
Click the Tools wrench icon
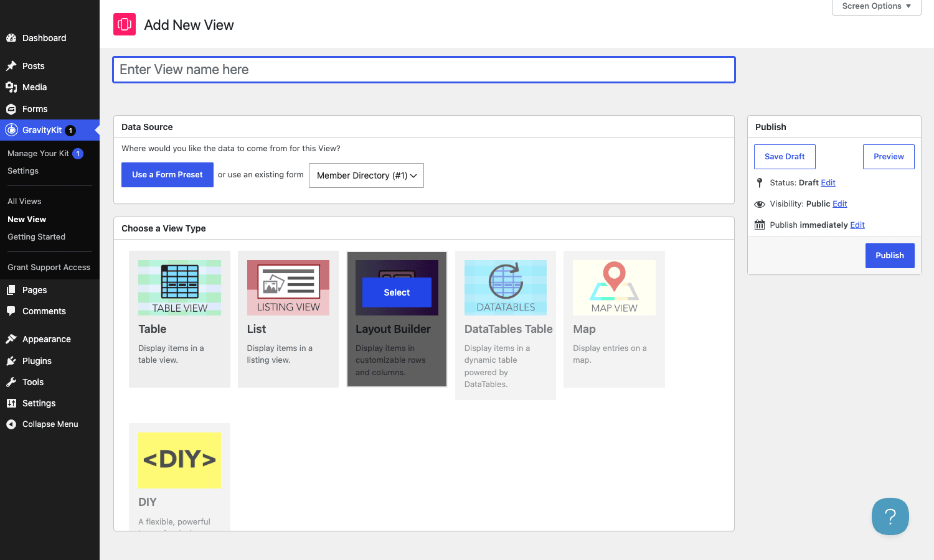click(11, 382)
